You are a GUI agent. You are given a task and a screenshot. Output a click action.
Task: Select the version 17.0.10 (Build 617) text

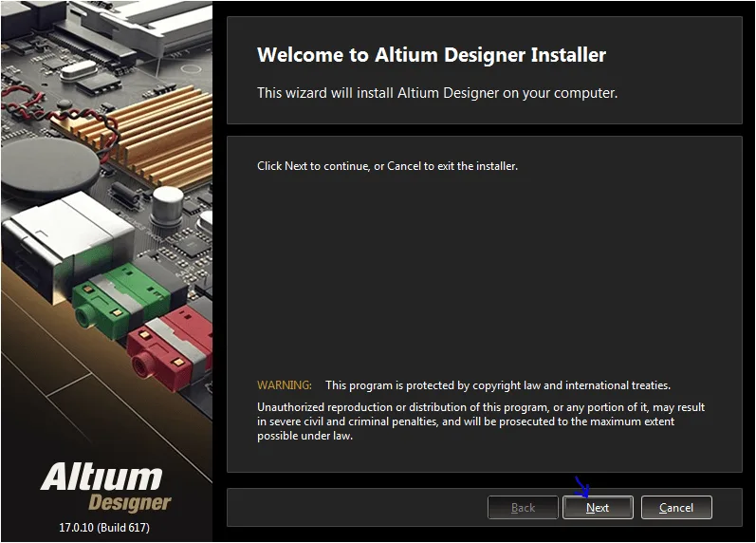[x=104, y=527]
